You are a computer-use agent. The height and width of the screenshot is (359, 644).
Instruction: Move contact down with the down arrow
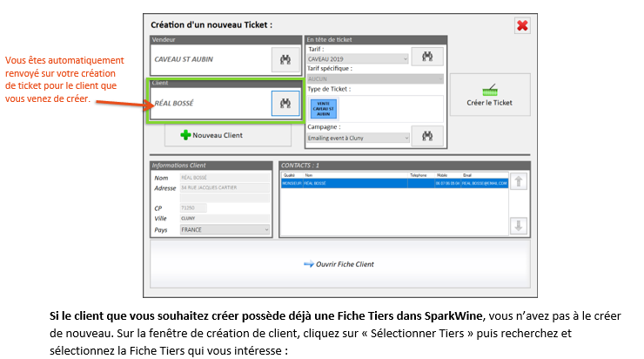point(518,225)
